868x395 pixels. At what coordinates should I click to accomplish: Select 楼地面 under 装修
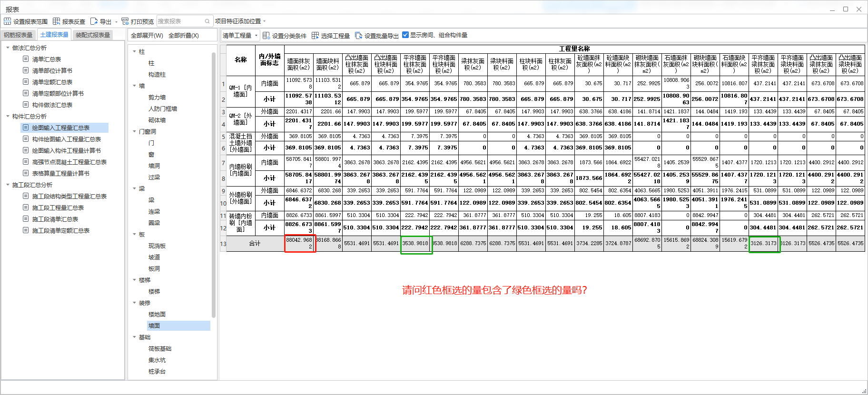click(157, 314)
